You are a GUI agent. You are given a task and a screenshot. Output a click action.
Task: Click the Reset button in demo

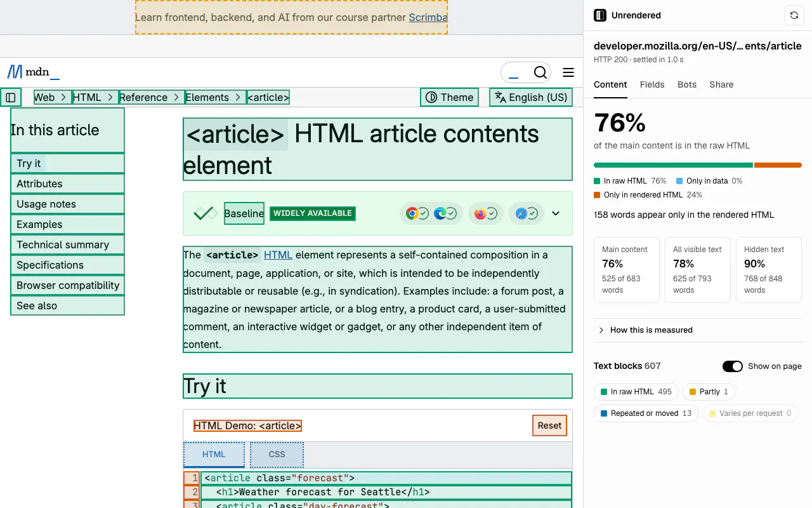[x=549, y=425]
